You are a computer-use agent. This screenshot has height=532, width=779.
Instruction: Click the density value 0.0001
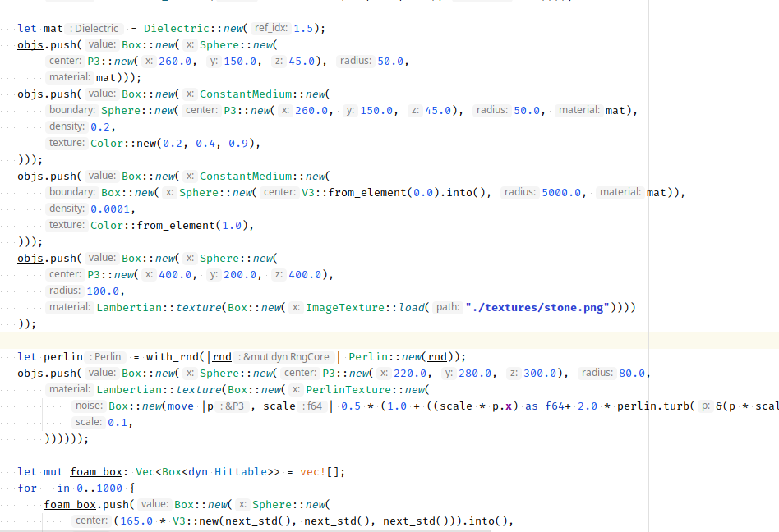tap(110, 209)
